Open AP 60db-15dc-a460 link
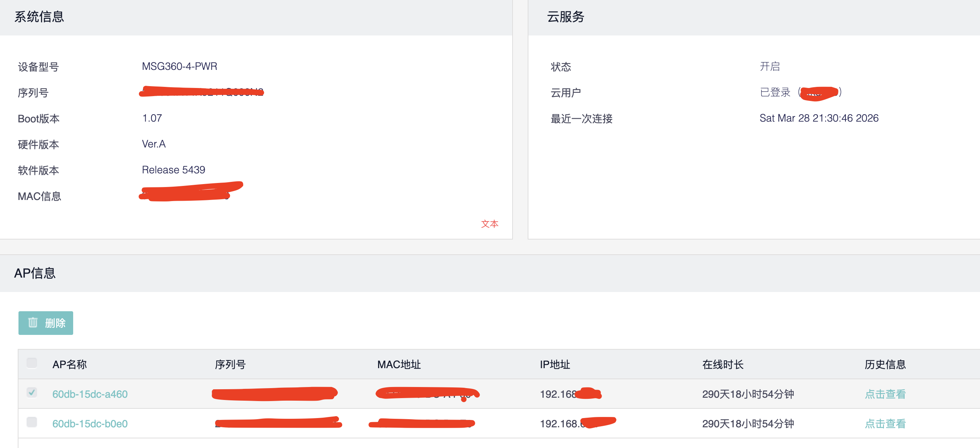This screenshot has height=448, width=980. tap(90, 394)
